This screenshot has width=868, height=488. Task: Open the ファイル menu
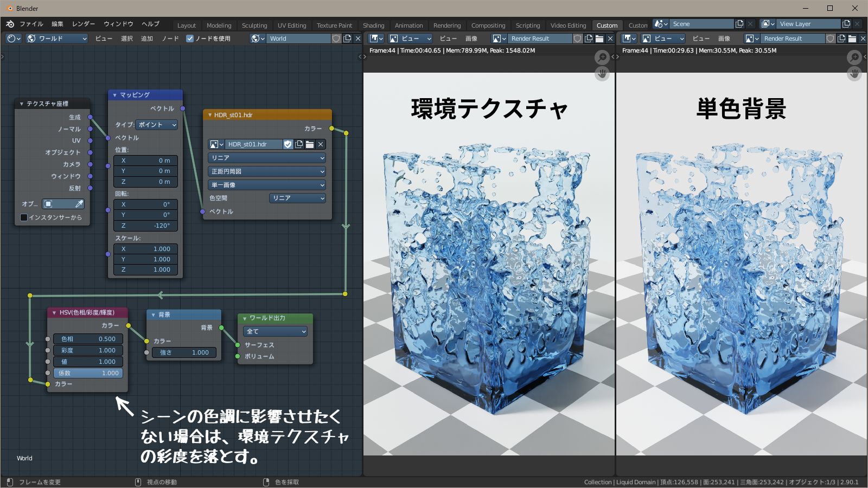(31, 24)
